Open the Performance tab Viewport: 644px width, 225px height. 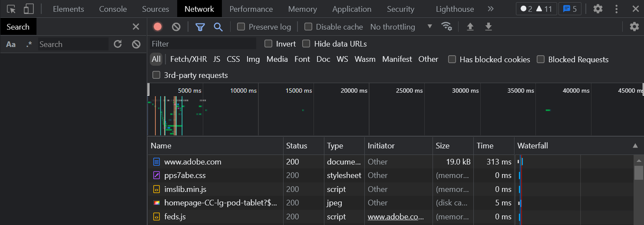click(x=251, y=9)
